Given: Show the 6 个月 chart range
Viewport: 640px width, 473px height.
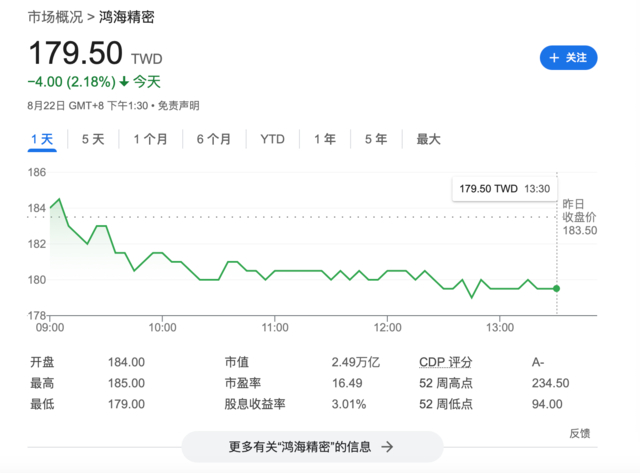Looking at the screenshot, I should [x=214, y=139].
